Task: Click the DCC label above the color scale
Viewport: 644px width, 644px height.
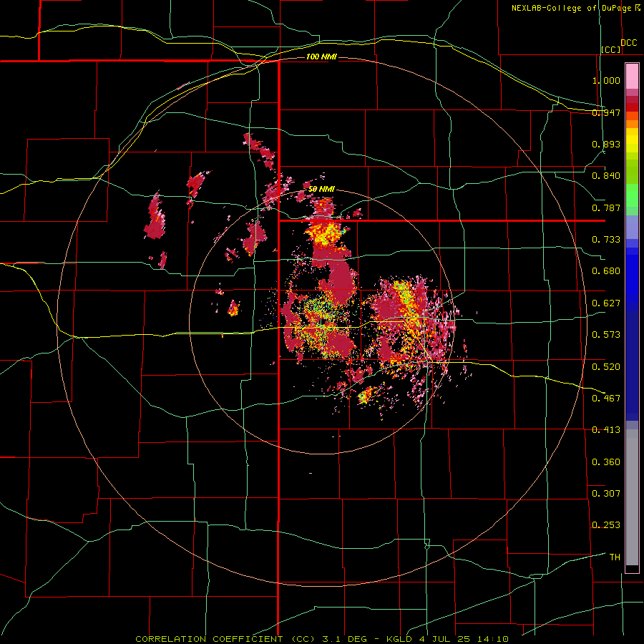Action: point(629,43)
